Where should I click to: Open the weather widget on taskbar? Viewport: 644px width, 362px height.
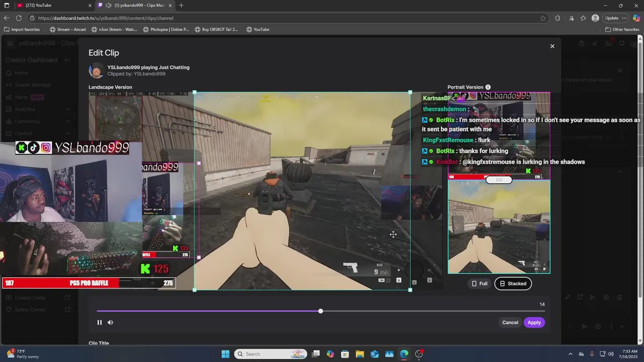tap(23, 354)
